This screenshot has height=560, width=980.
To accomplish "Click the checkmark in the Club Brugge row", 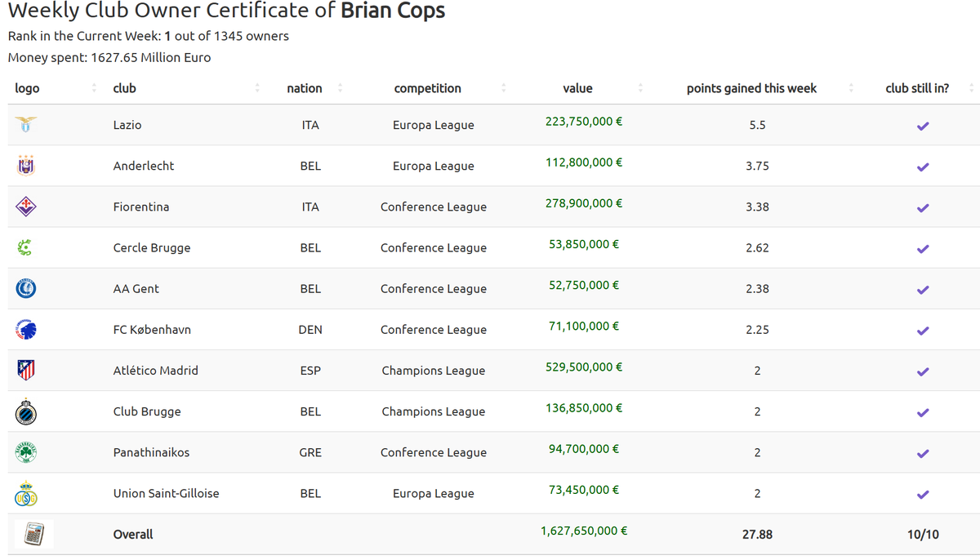I will tap(923, 412).
